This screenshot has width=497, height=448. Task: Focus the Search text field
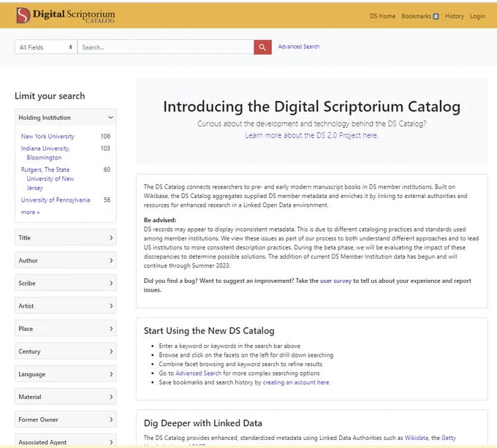click(165, 48)
